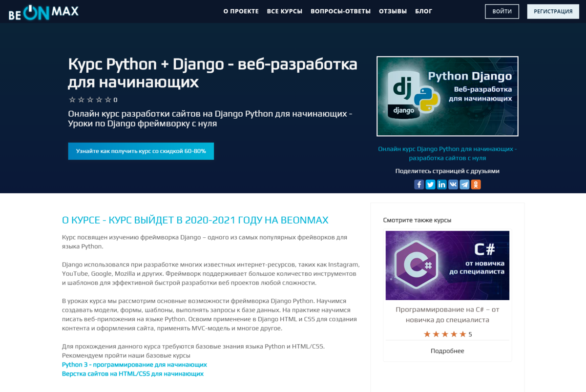Share the page on VK
This screenshot has width=586, height=392.
click(453, 185)
